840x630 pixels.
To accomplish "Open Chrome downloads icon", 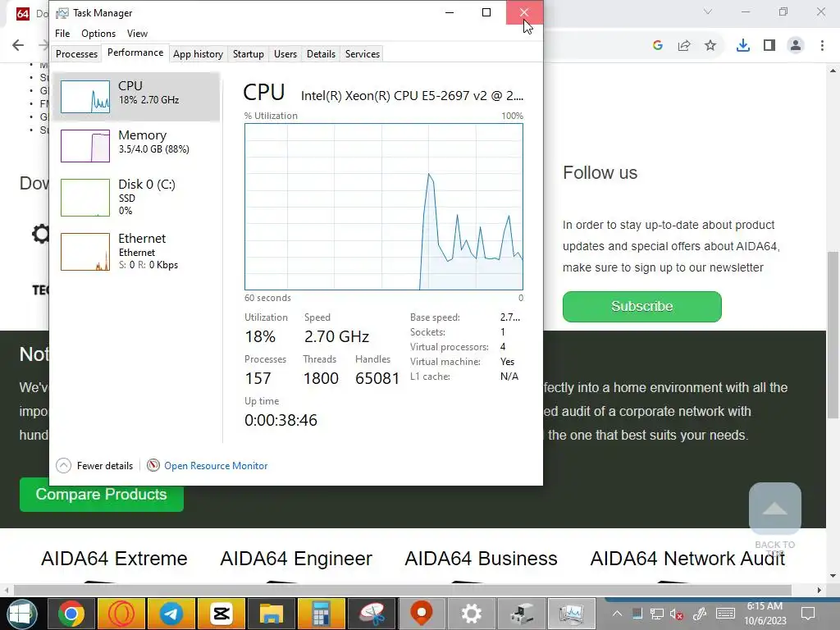I will point(742,46).
